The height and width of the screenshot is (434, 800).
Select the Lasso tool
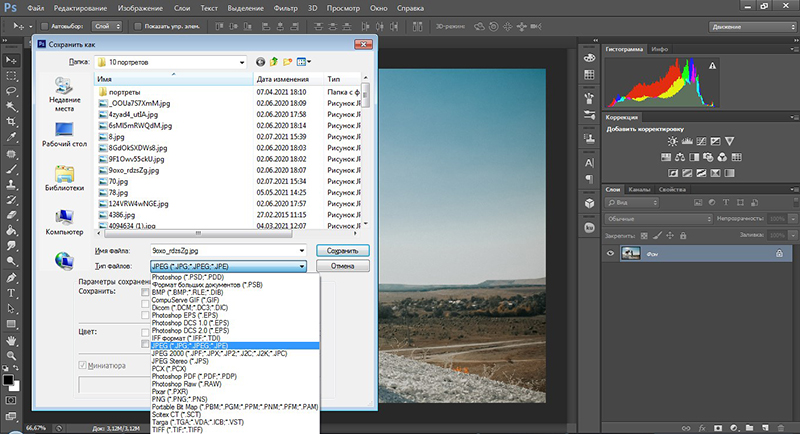11,91
